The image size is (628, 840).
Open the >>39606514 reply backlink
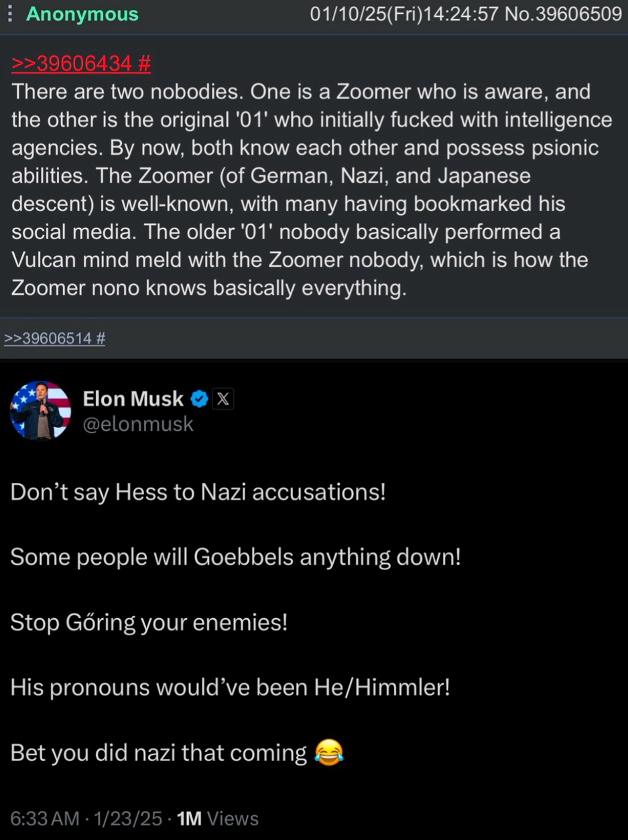click(48, 338)
